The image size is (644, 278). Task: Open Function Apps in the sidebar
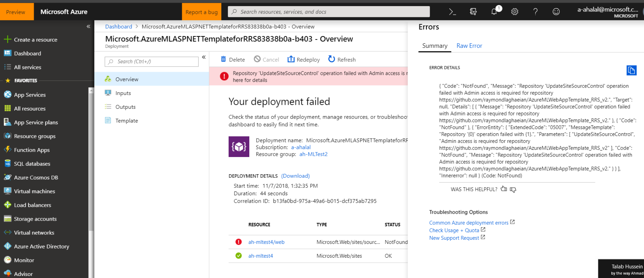[x=32, y=150]
